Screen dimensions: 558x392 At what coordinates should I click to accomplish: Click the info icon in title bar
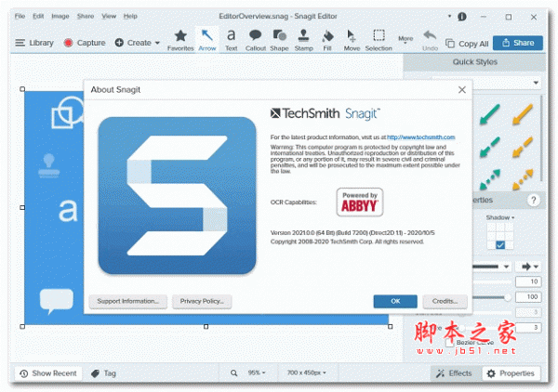click(x=462, y=17)
